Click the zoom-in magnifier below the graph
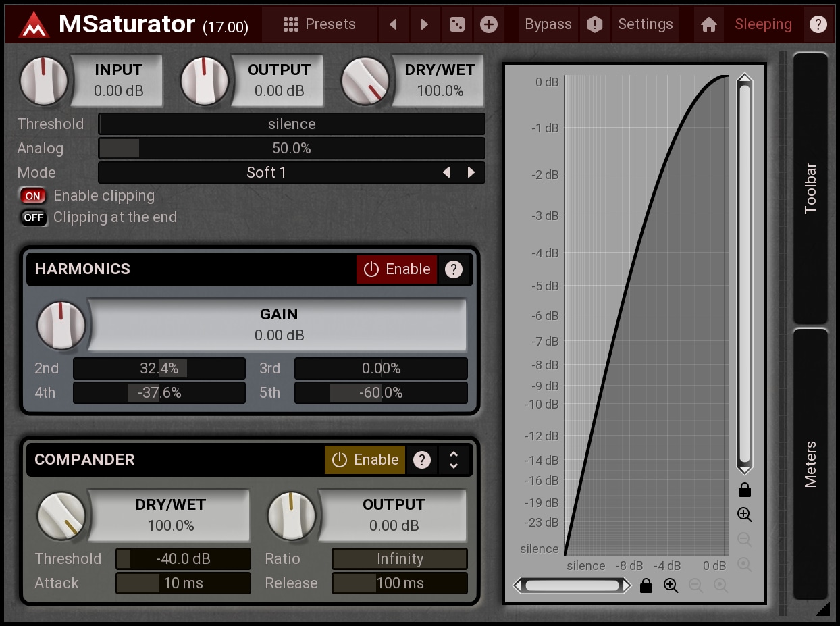Screen dimensions: 840x626 (671, 585)
